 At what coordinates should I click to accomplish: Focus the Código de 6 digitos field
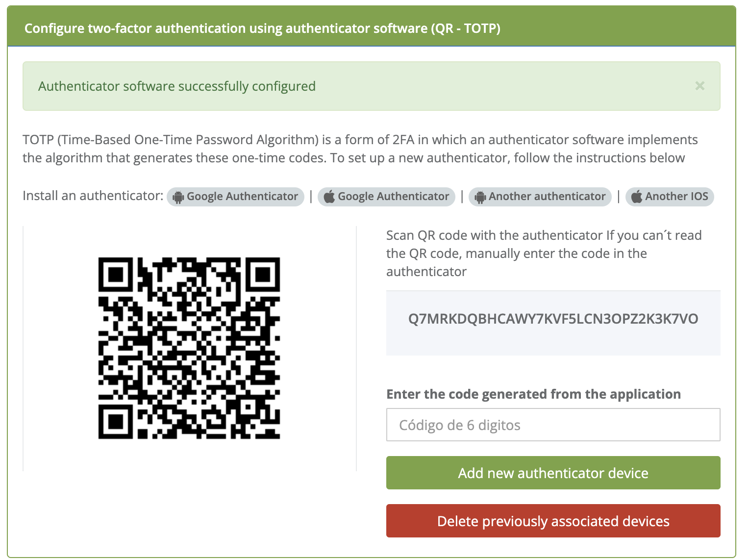[x=553, y=425]
